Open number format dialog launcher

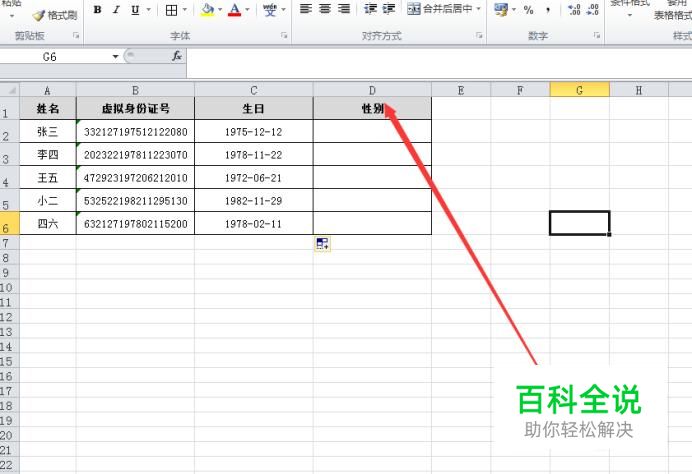(x=597, y=36)
